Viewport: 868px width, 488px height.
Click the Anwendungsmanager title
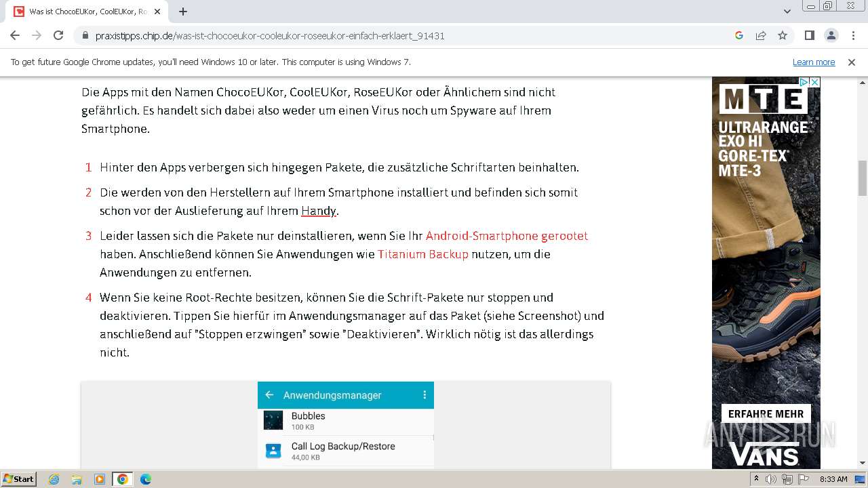tap(332, 395)
